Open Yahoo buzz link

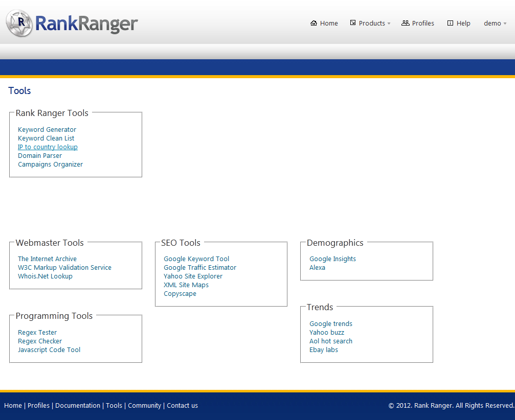click(x=326, y=333)
